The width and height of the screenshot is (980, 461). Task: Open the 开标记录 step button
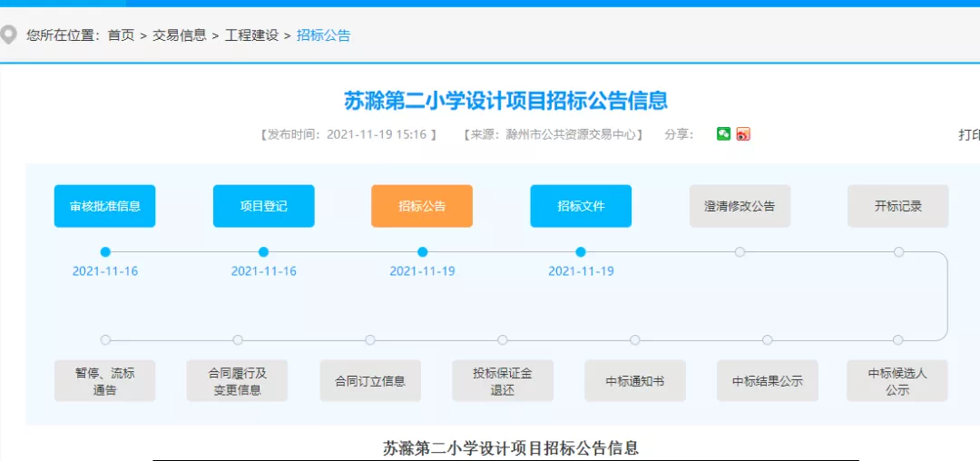pyautogui.click(x=897, y=206)
